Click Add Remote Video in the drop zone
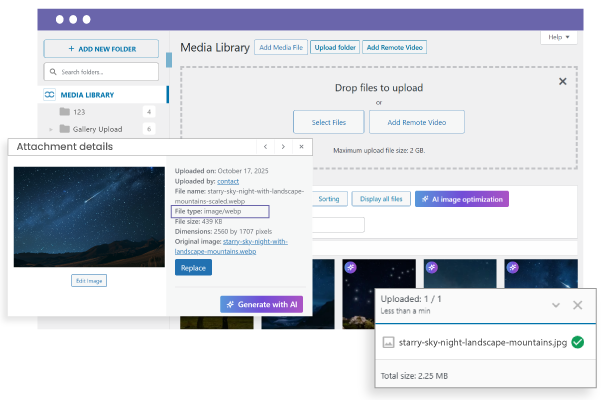 [417, 122]
